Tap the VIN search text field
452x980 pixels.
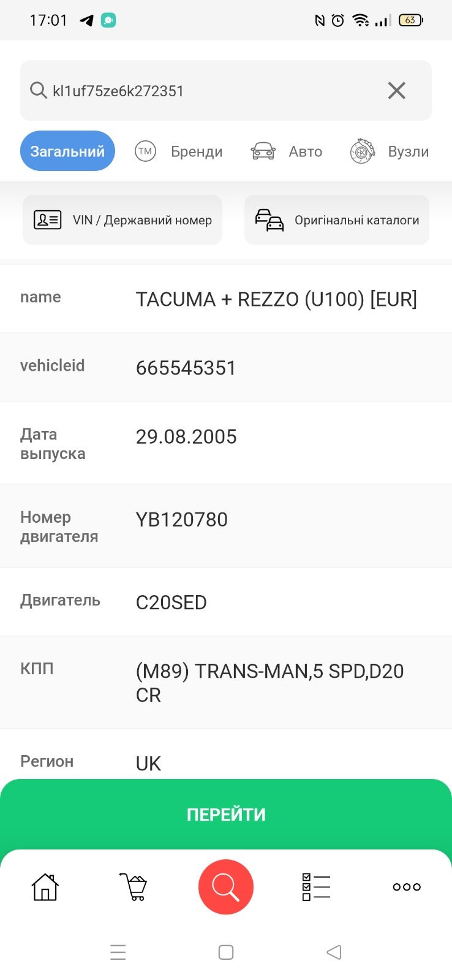[208, 91]
